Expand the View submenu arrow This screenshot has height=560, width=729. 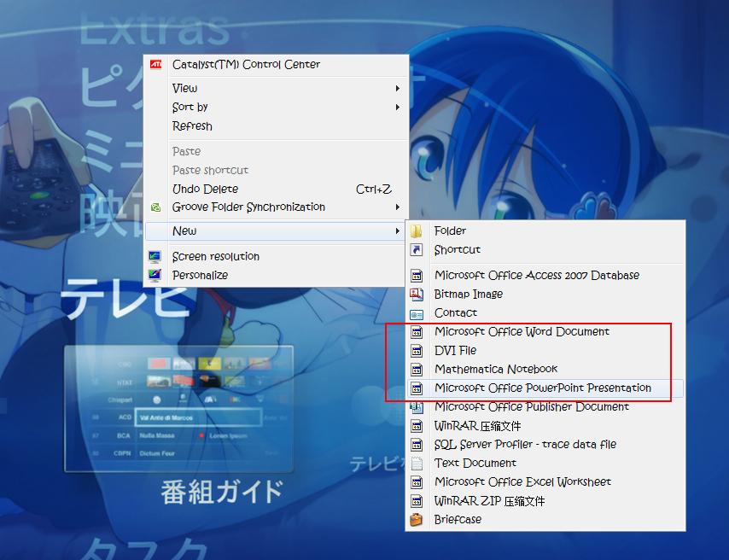pyautogui.click(x=397, y=88)
